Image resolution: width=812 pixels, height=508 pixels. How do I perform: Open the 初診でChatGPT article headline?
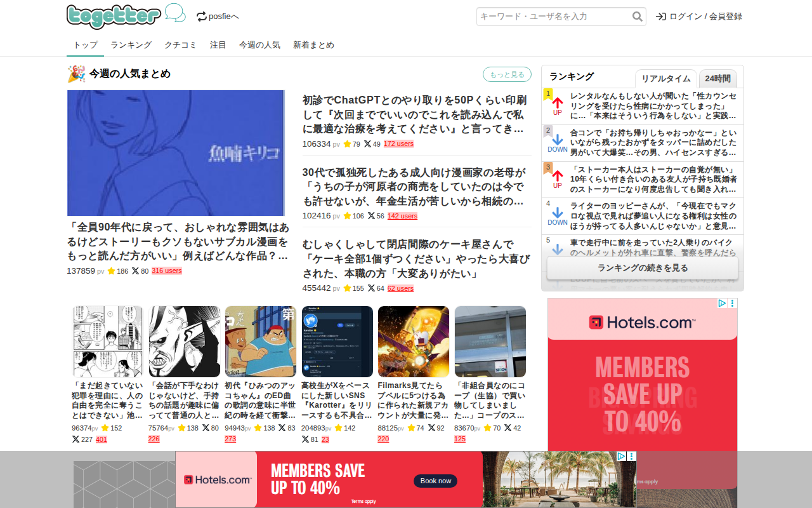coord(414,115)
